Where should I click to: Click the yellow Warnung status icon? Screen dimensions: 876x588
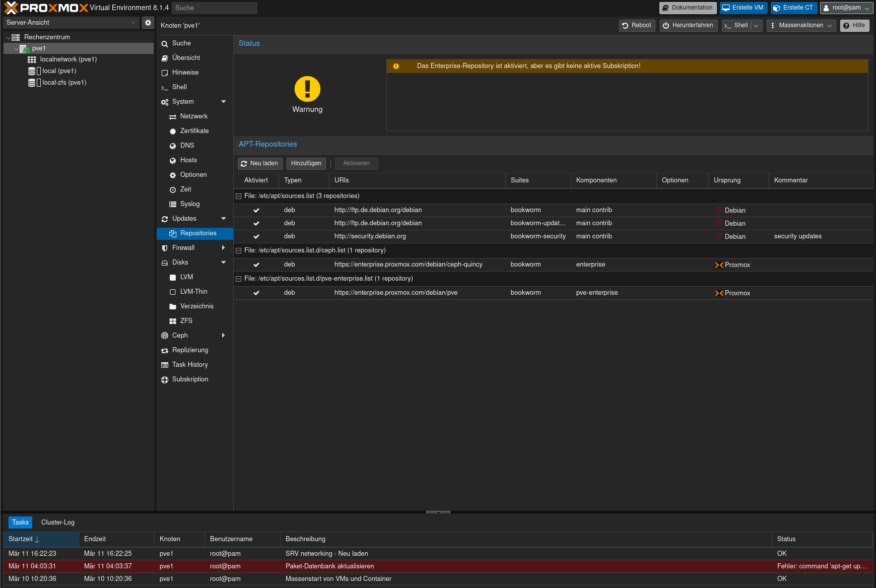307,89
